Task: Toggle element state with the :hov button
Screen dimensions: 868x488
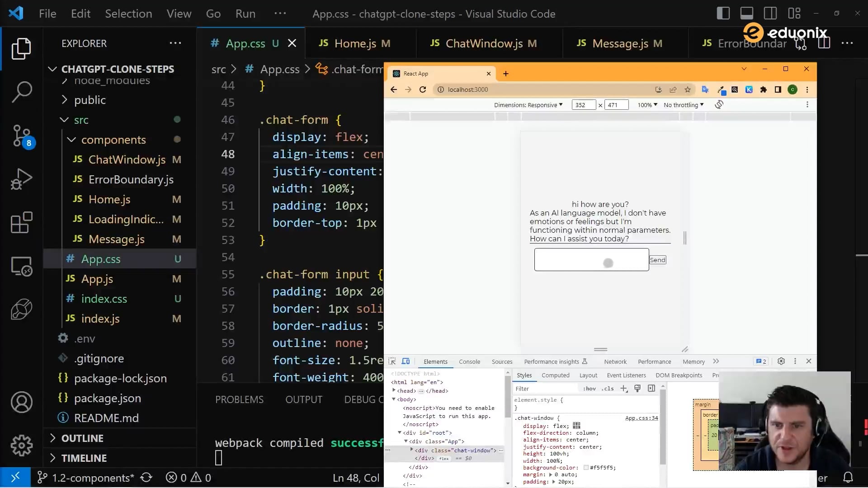Action: coord(589,389)
